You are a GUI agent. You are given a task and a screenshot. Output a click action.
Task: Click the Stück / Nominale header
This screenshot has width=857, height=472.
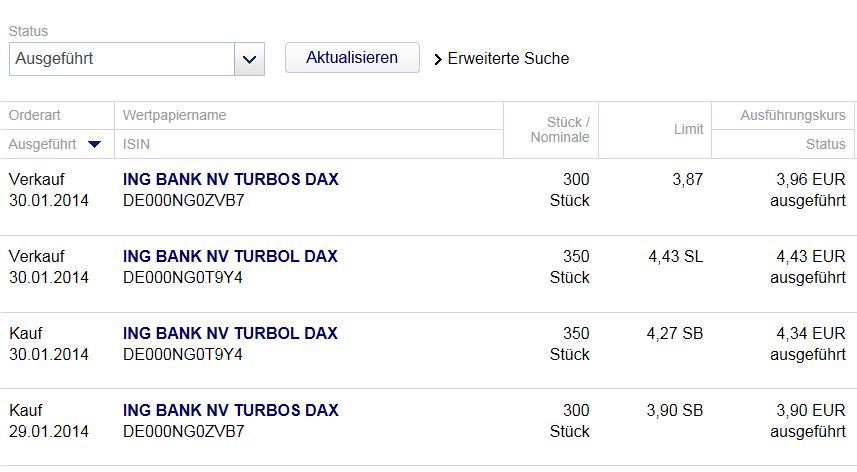pos(560,130)
